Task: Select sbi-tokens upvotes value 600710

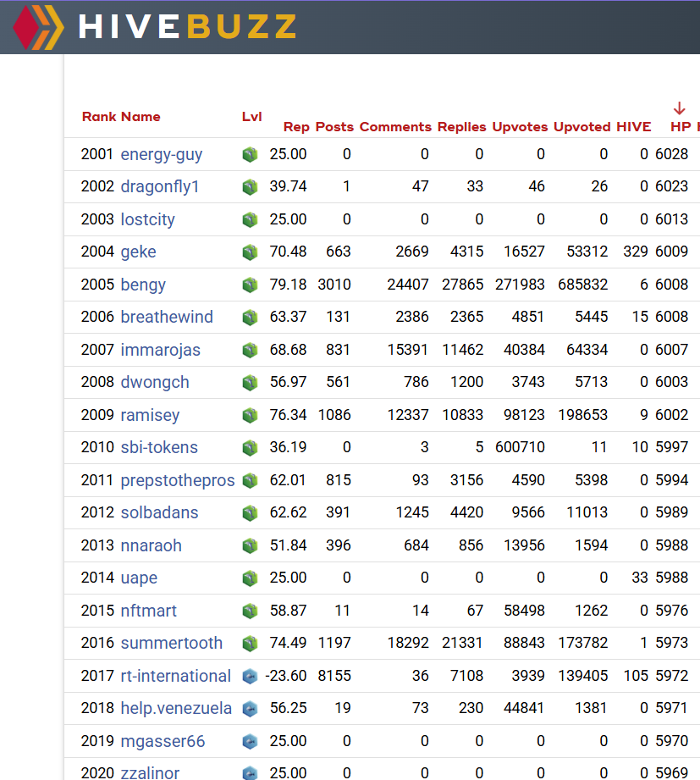Action: 520,447
